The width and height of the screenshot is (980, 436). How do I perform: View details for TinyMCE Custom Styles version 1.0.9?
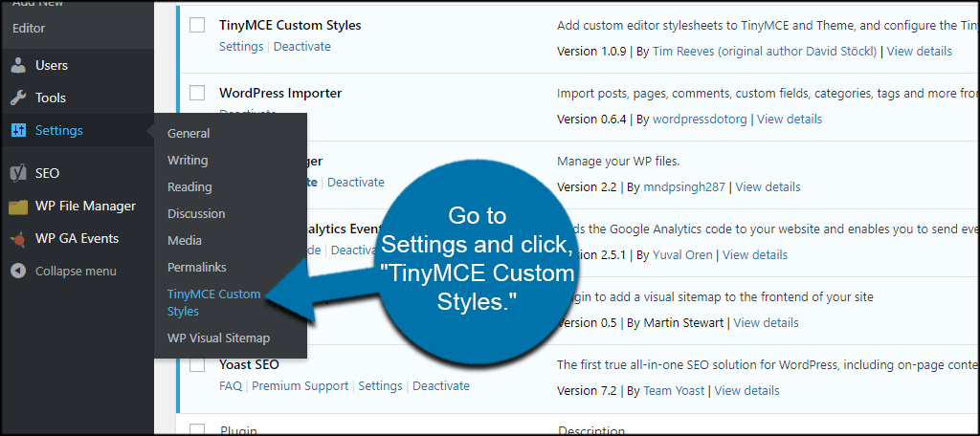point(920,52)
